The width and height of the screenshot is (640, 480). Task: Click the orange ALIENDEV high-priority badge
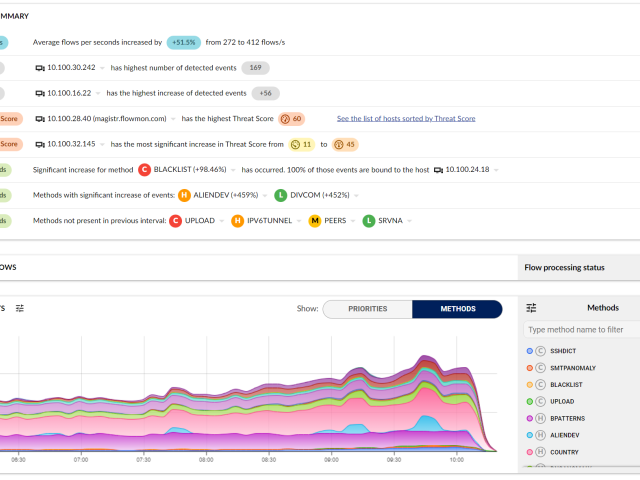184,195
